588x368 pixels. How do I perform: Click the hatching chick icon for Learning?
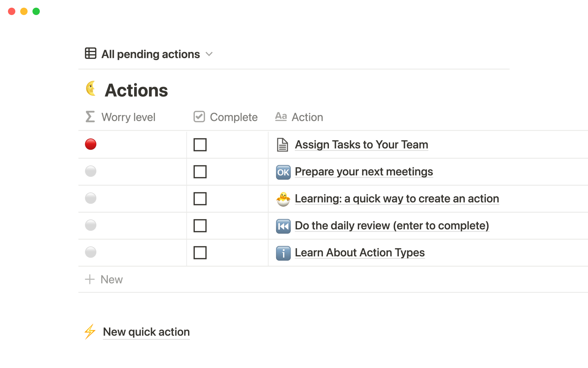(283, 199)
